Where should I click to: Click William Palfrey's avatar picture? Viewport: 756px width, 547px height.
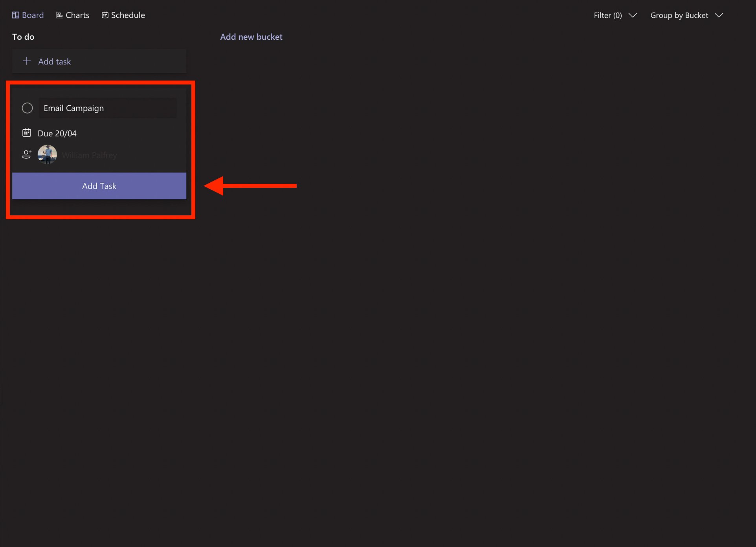tap(47, 154)
